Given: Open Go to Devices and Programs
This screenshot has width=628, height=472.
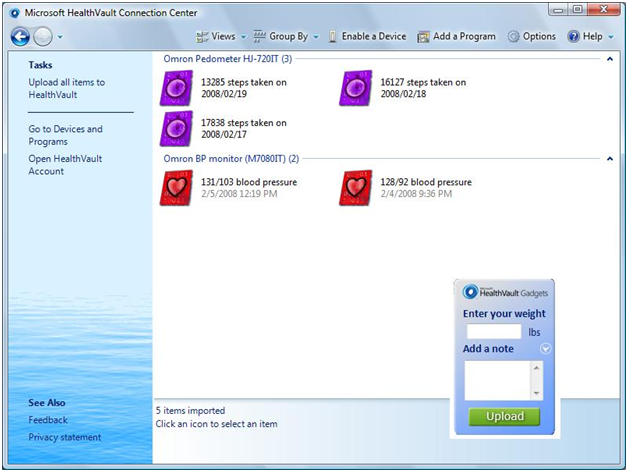Looking at the screenshot, I should [x=65, y=135].
